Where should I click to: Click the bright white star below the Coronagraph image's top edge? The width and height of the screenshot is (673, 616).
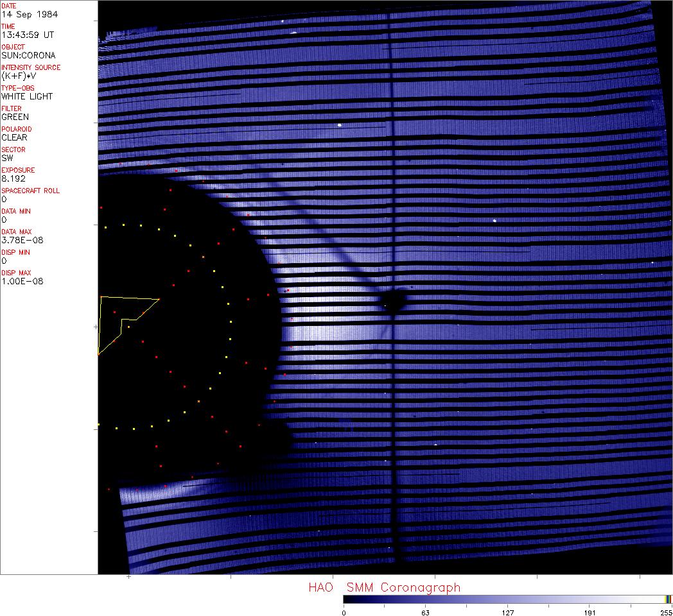point(339,125)
